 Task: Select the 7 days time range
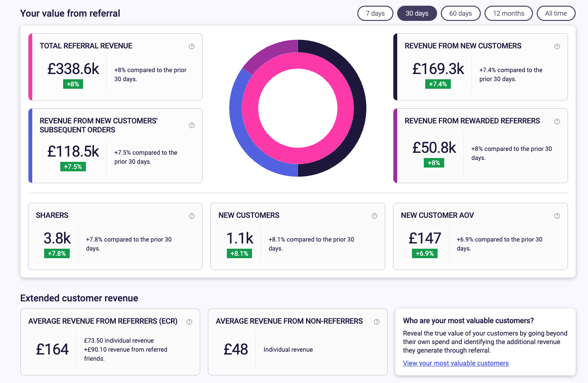375,13
